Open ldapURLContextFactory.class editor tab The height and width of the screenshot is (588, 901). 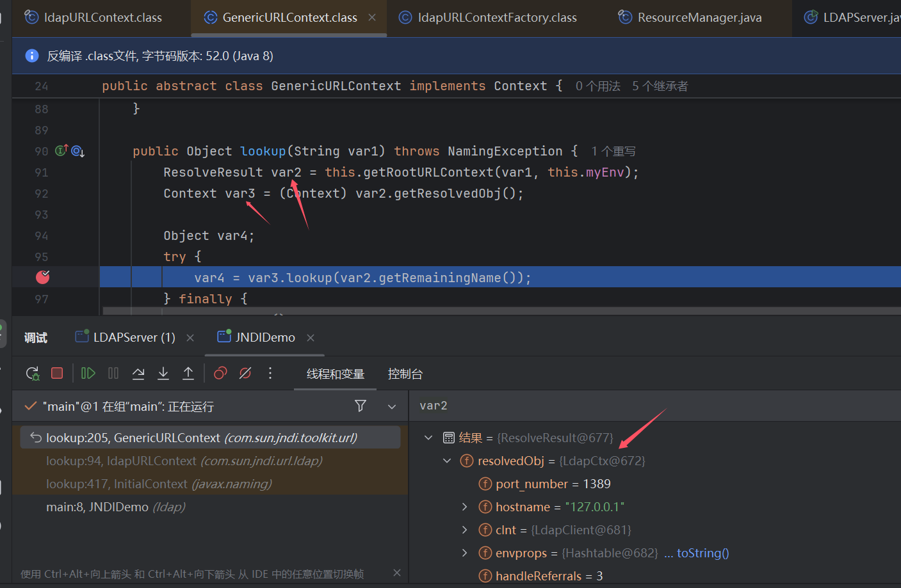click(488, 17)
